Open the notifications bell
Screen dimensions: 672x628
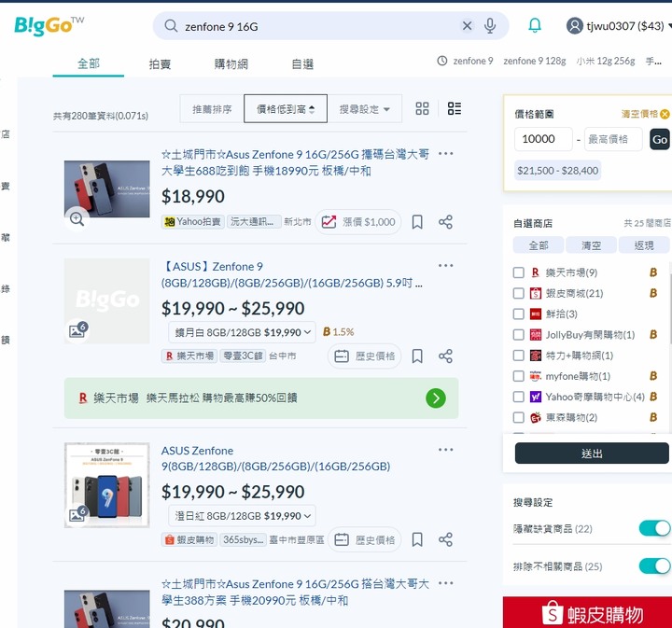tap(535, 26)
